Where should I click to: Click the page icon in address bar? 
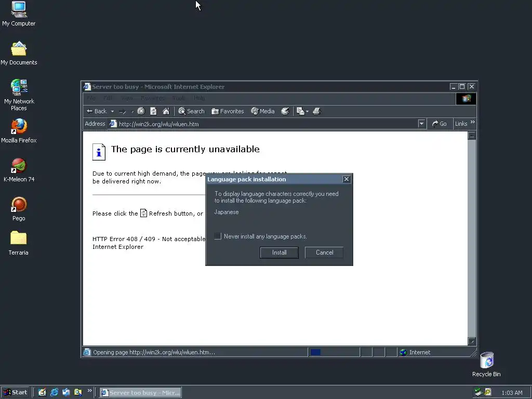coord(113,124)
